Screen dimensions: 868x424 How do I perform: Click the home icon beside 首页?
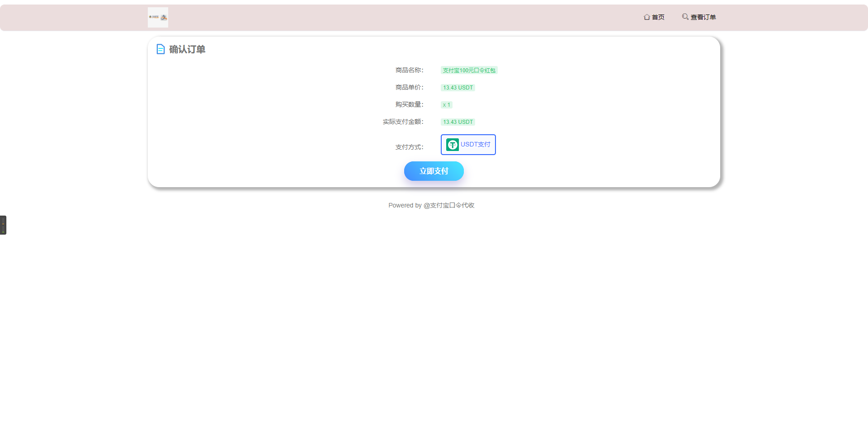tap(647, 17)
